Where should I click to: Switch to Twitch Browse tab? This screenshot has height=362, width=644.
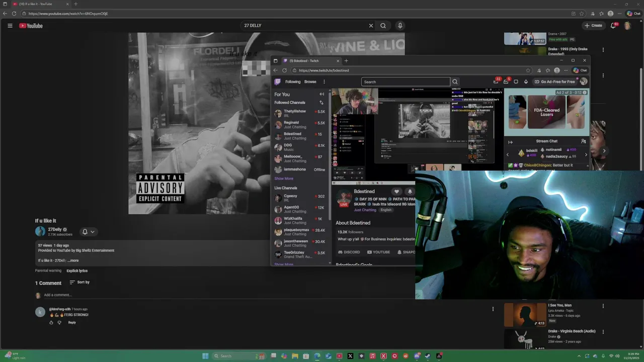(x=310, y=81)
